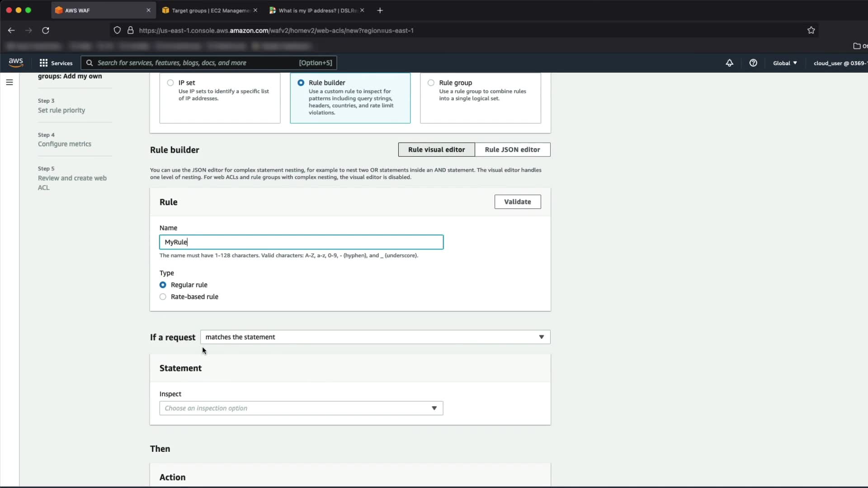Switch to Rule JSON editor

(x=512, y=150)
